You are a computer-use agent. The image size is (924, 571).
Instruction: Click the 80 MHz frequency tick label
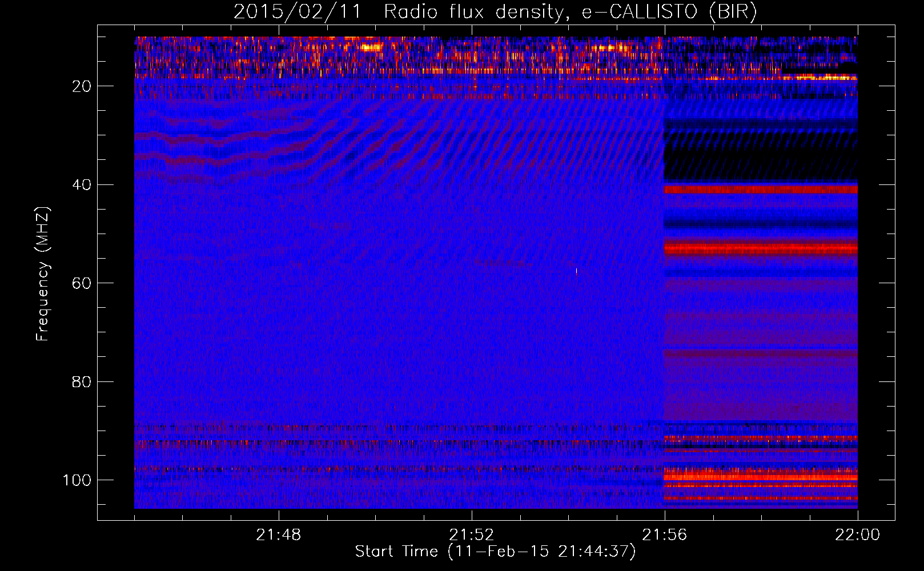[x=82, y=381]
